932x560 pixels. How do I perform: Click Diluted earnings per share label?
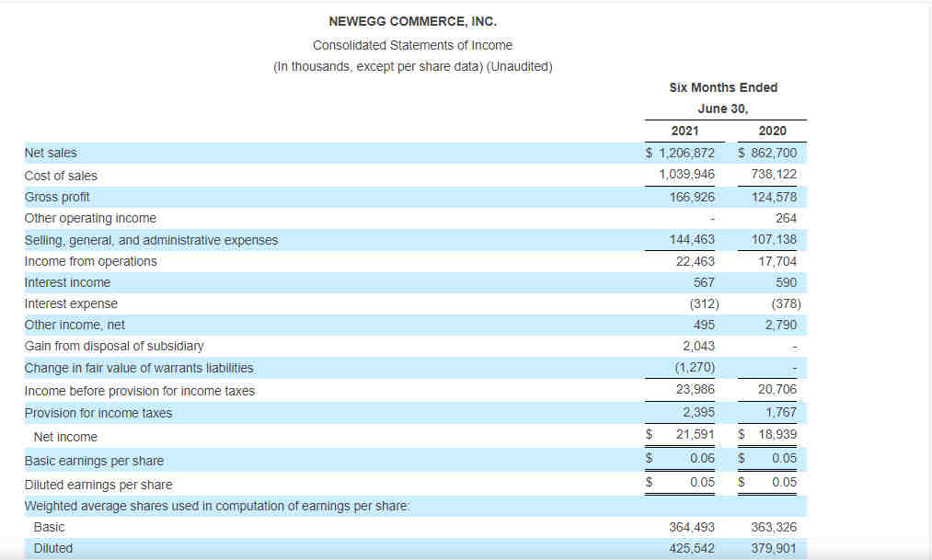98,485
